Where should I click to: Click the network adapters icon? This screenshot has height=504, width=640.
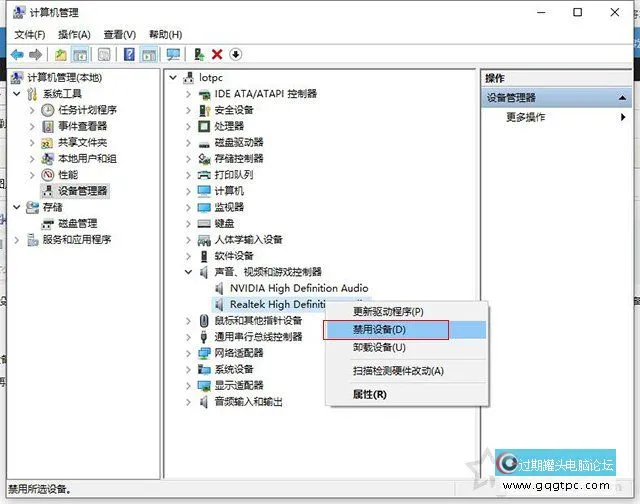pyautogui.click(x=204, y=353)
